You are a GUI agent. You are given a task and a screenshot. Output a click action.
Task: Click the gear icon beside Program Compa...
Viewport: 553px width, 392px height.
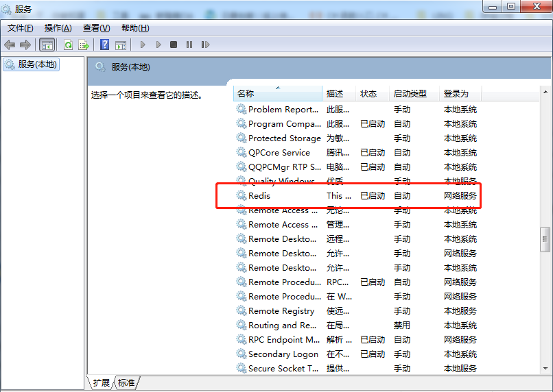(x=242, y=123)
